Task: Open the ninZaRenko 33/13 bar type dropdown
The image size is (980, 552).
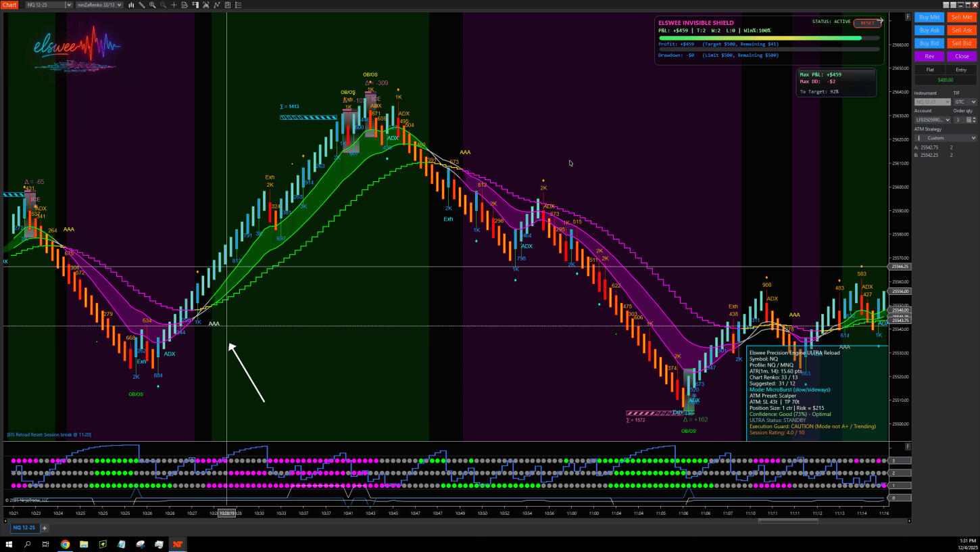Action: click(120, 5)
